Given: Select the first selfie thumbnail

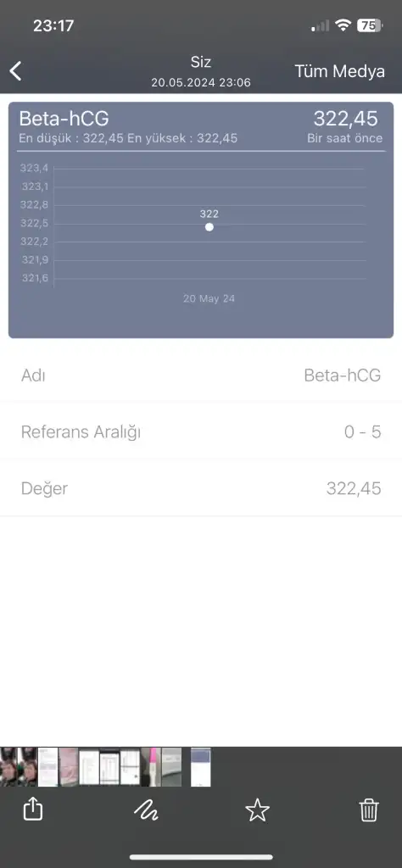Looking at the screenshot, I should point(8,766).
